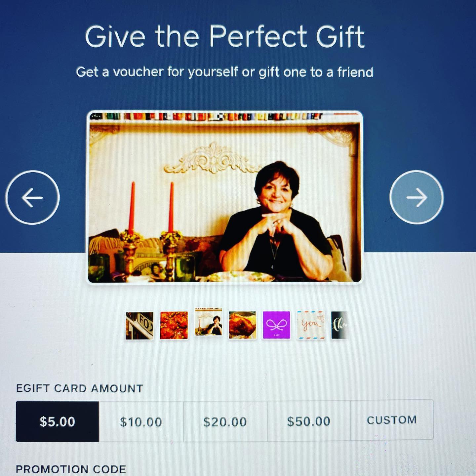
Task: Click the voucher subtitle text
Action: click(x=225, y=72)
